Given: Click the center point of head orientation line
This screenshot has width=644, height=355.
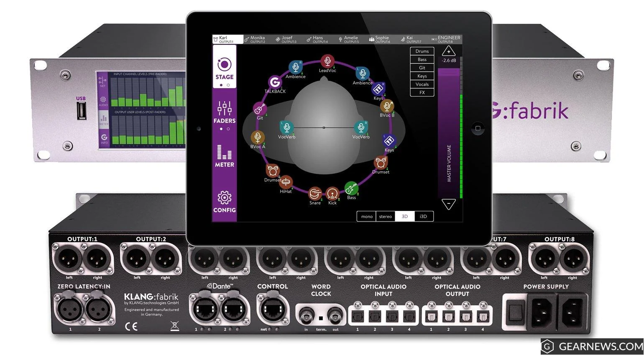Looking at the screenshot, I should tap(324, 127).
